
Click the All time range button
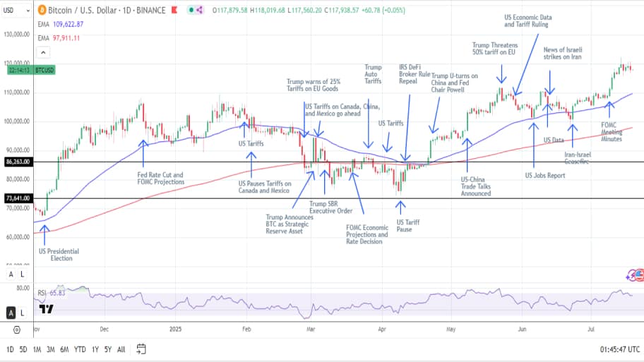pos(121,349)
